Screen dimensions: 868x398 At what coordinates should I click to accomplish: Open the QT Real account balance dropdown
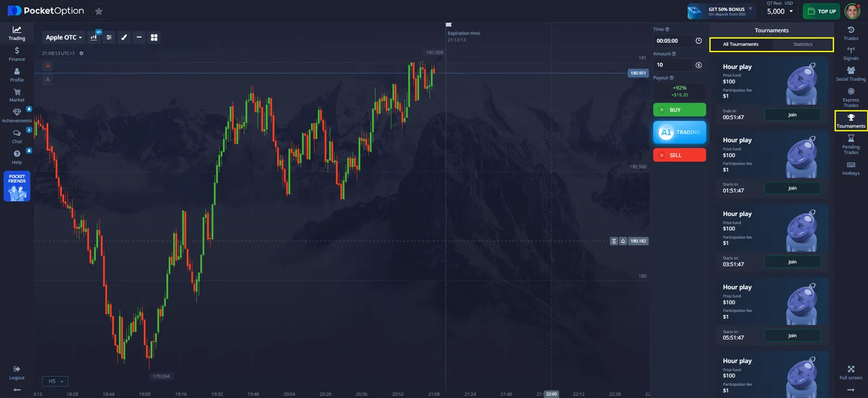780,11
